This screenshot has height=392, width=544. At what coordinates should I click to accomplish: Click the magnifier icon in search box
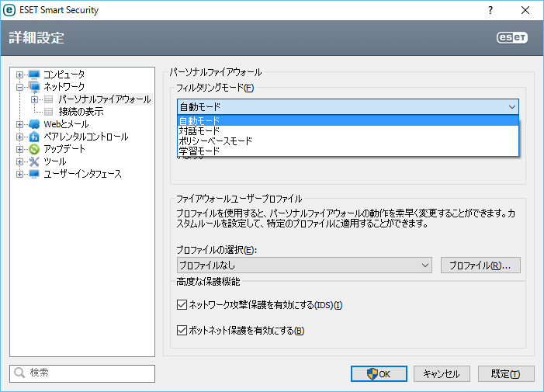click(x=19, y=373)
